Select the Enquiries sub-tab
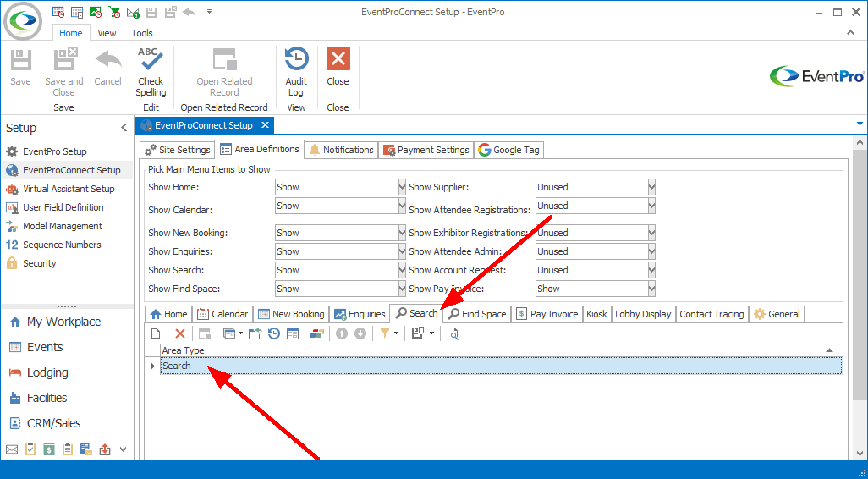Viewport: 868px width, 479px height. 360,314
